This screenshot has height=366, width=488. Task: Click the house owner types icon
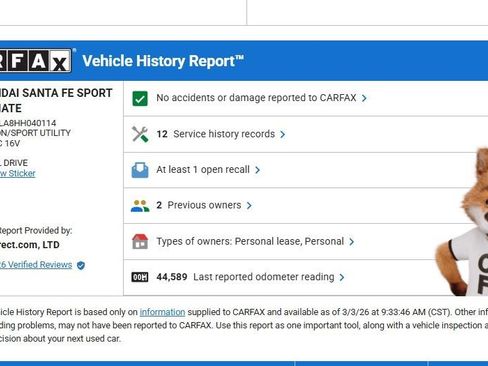pyautogui.click(x=140, y=241)
